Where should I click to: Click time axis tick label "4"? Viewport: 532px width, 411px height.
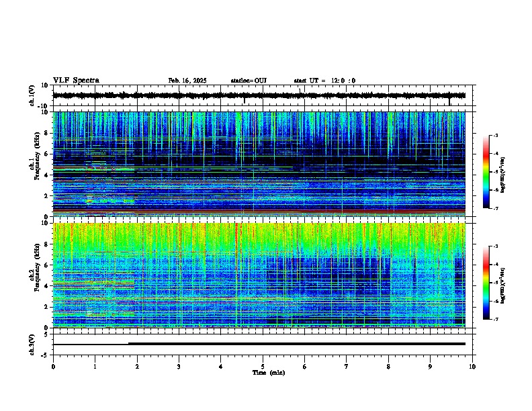click(x=221, y=367)
